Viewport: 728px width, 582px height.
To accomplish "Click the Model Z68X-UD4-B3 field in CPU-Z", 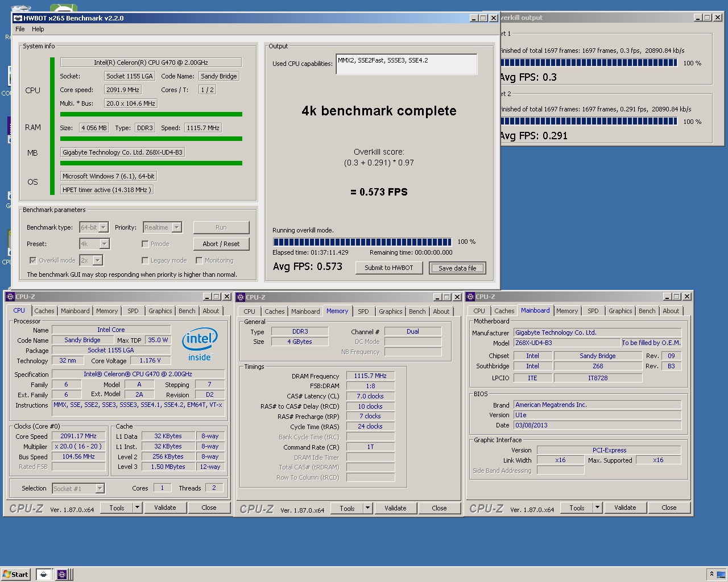I will (x=567, y=343).
